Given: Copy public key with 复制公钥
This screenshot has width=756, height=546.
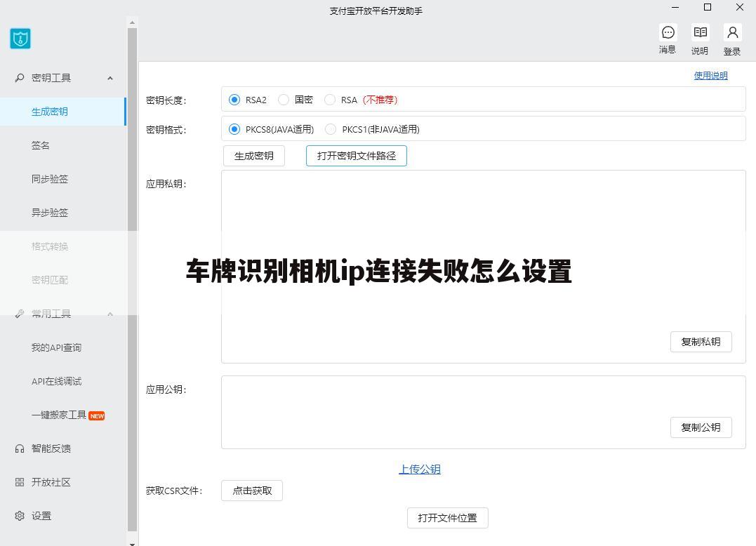Looking at the screenshot, I should tap(701, 427).
